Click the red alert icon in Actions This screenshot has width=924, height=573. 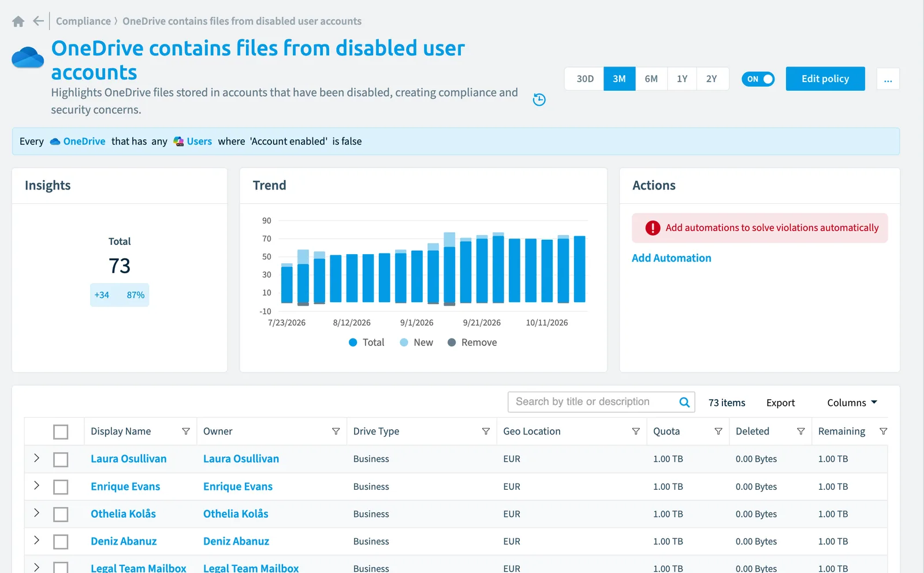tap(653, 228)
